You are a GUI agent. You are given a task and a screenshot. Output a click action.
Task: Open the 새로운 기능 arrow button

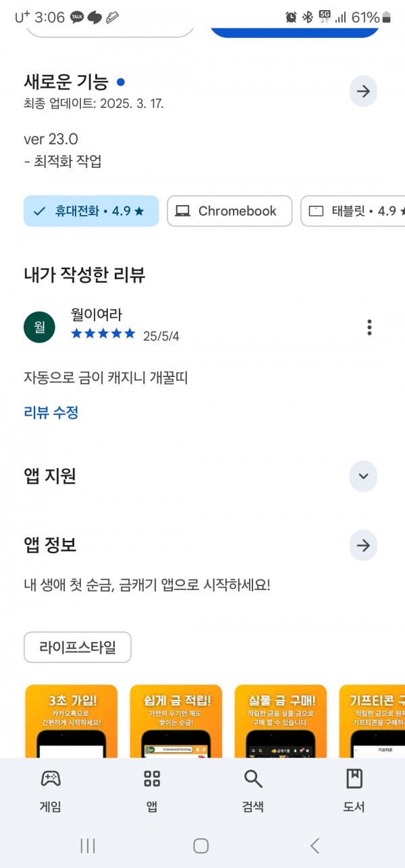363,92
